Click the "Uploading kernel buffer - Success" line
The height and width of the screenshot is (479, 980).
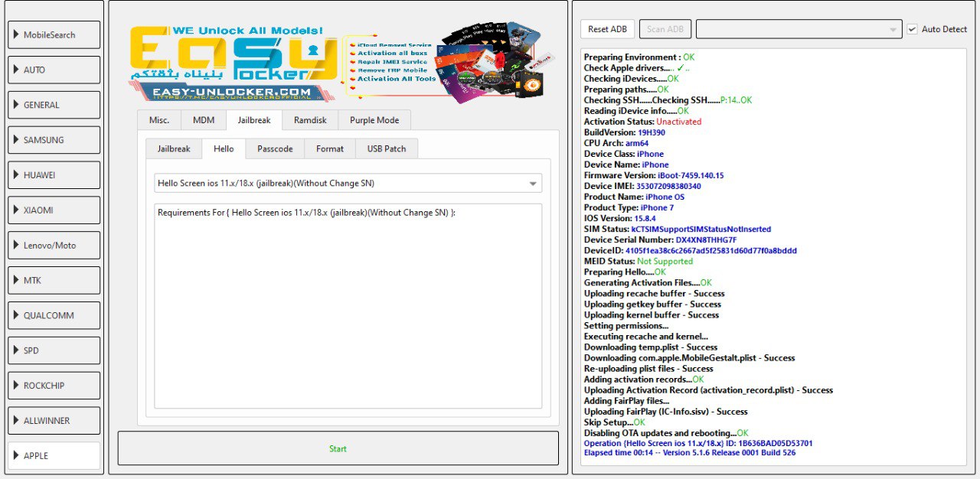pos(652,314)
